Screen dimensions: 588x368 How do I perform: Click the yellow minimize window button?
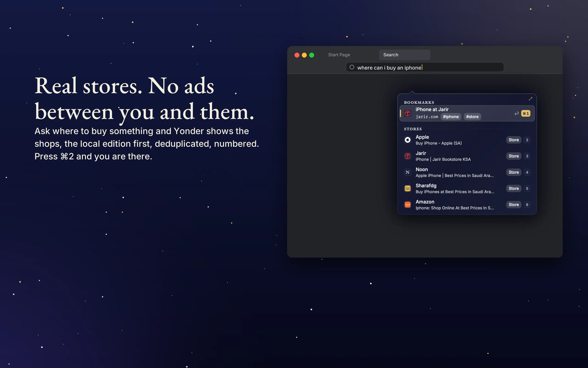pos(304,55)
